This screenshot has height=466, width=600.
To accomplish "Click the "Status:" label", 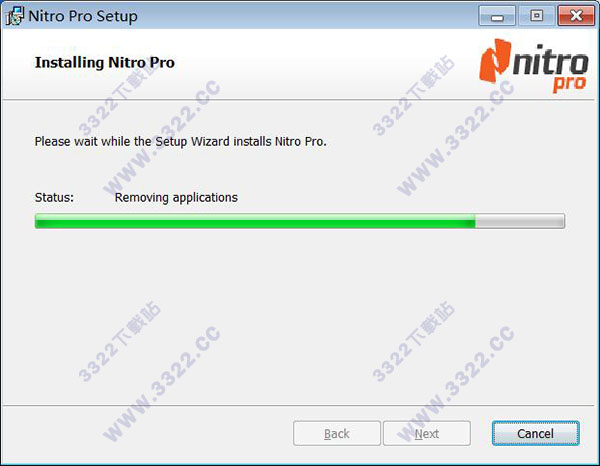I will (54, 197).
